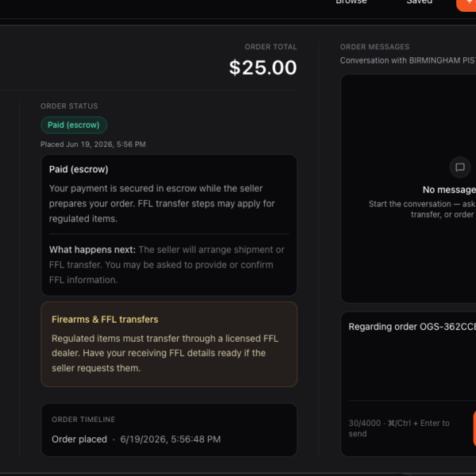
Task: Click the ORDER STATUS section label
Action: tap(69, 106)
